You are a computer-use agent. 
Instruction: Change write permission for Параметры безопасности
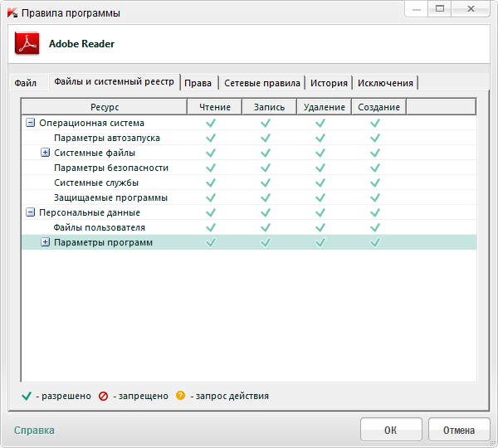coord(266,168)
